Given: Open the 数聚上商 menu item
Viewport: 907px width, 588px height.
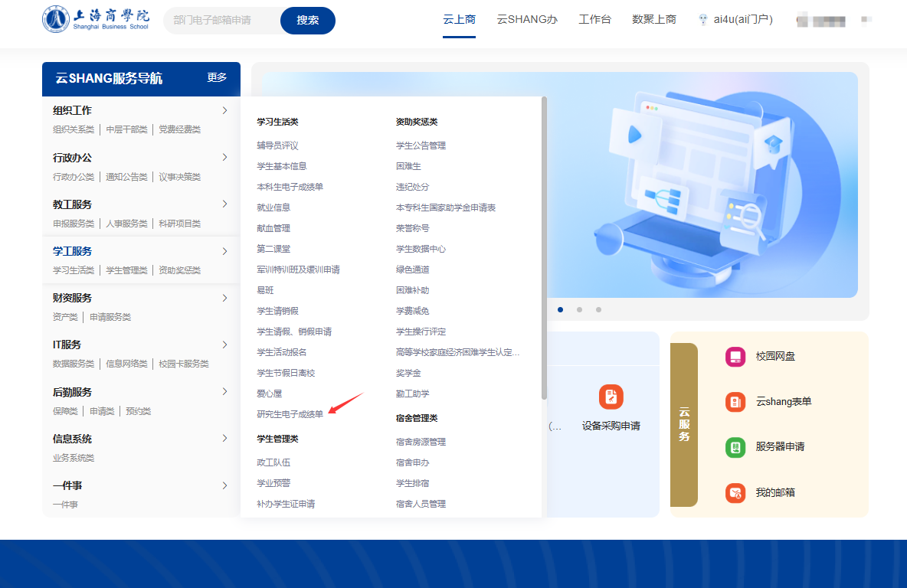Looking at the screenshot, I should [654, 19].
